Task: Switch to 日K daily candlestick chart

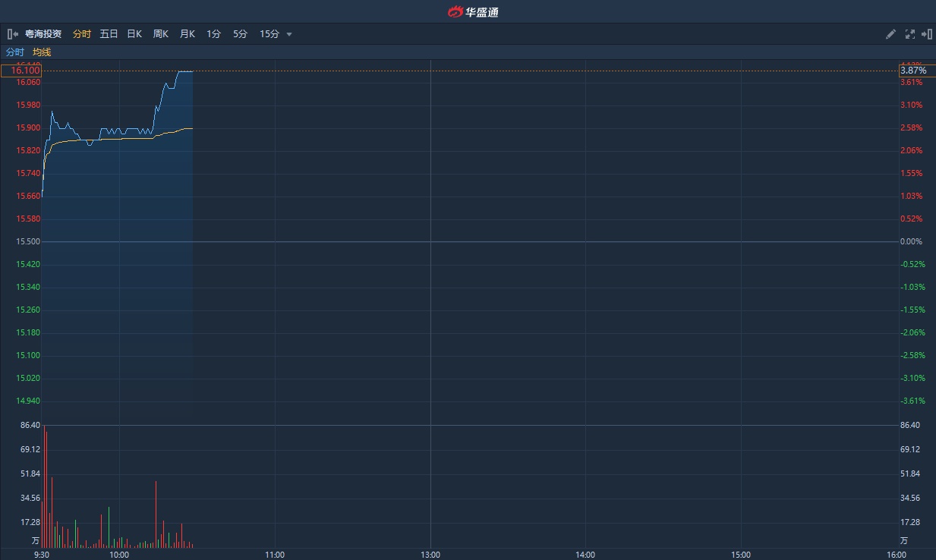Action: click(134, 34)
